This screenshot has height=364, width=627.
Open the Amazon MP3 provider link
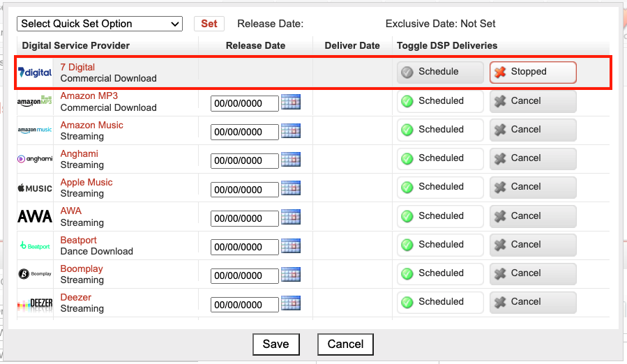tap(89, 96)
